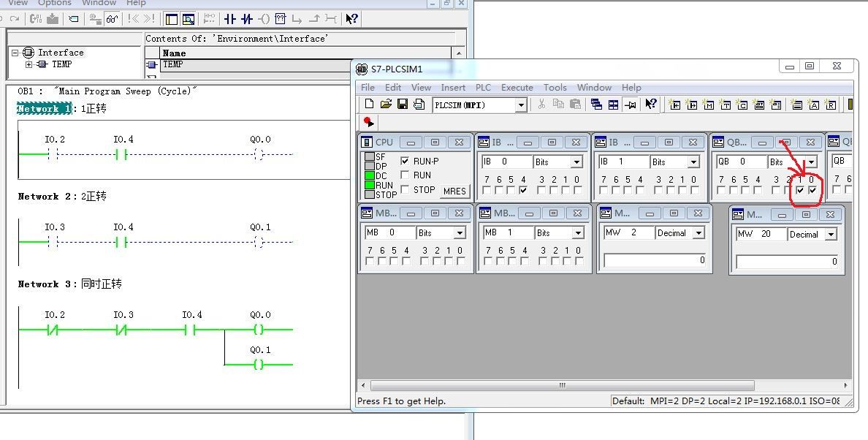Insert a bit memory (M) window

pos(709,104)
